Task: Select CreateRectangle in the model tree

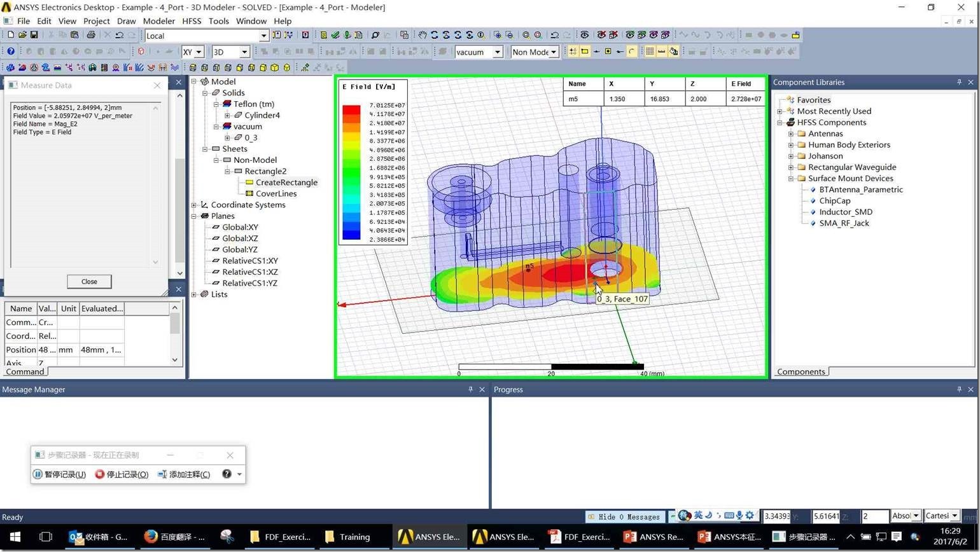Action: 286,183
